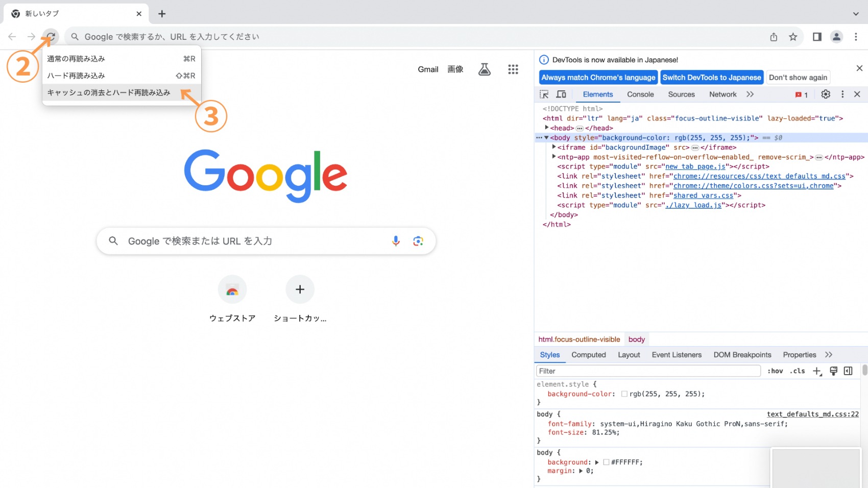The width and height of the screenshot is (868, 488).
Task: Click the Styles Filter input field
Action: tap(648, 371)
